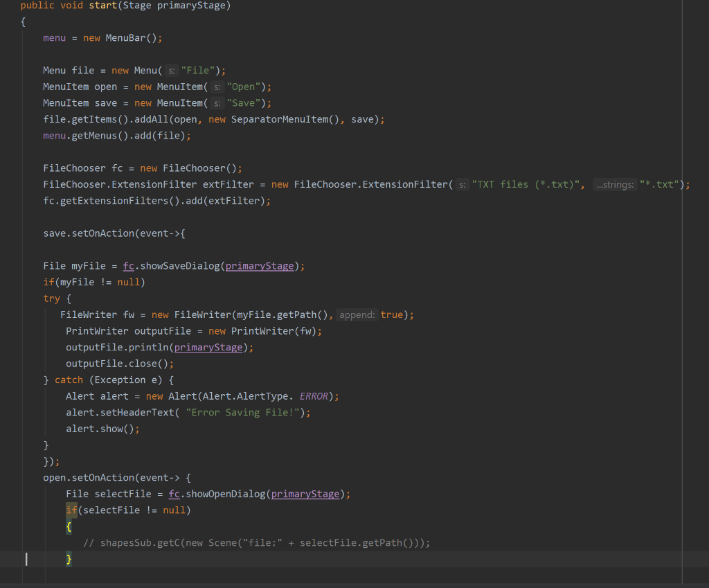
Task: Click underlined primaryStage in showOpenDialog call
Action: pyautogui.click(x=305, y=493)
